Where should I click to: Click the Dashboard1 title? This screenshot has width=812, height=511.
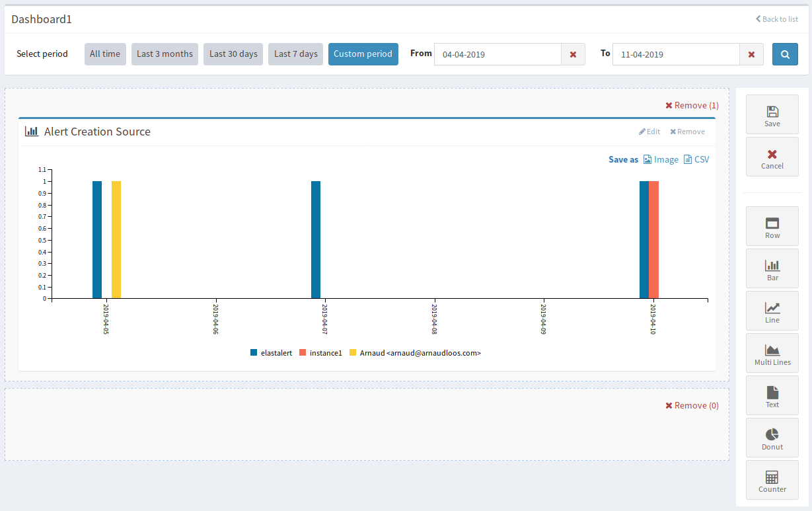click(x=42, y=19)
